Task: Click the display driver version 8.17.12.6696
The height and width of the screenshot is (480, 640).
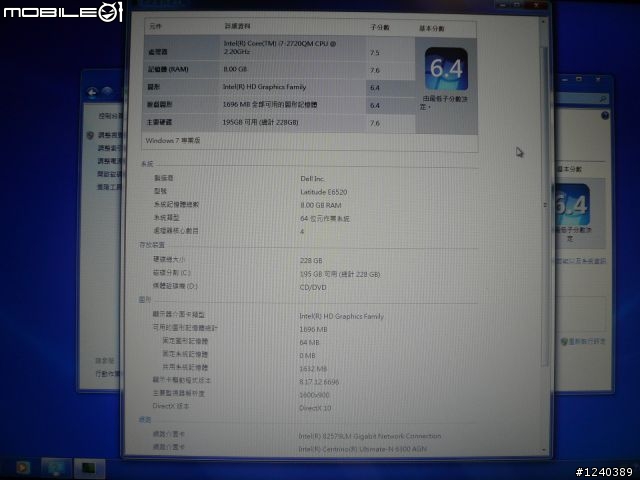Action: pyautogui.click(x=319, y=382)
